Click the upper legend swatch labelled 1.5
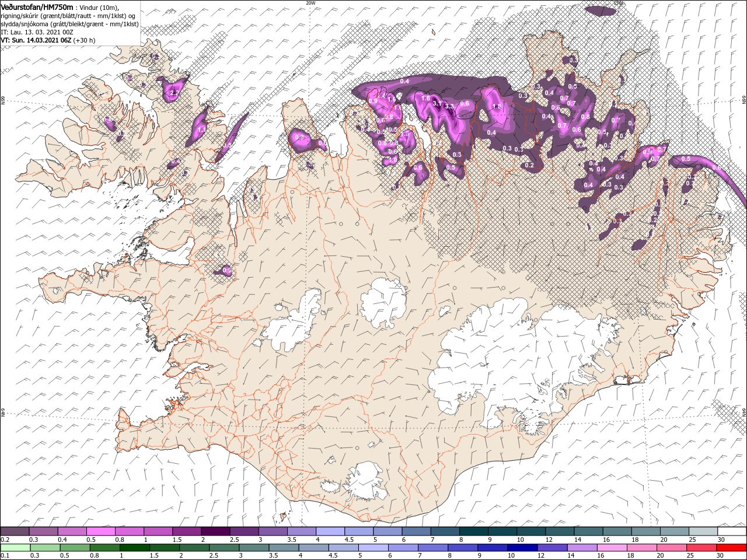Viewport: 747px width, 560px height. point(187,531)
